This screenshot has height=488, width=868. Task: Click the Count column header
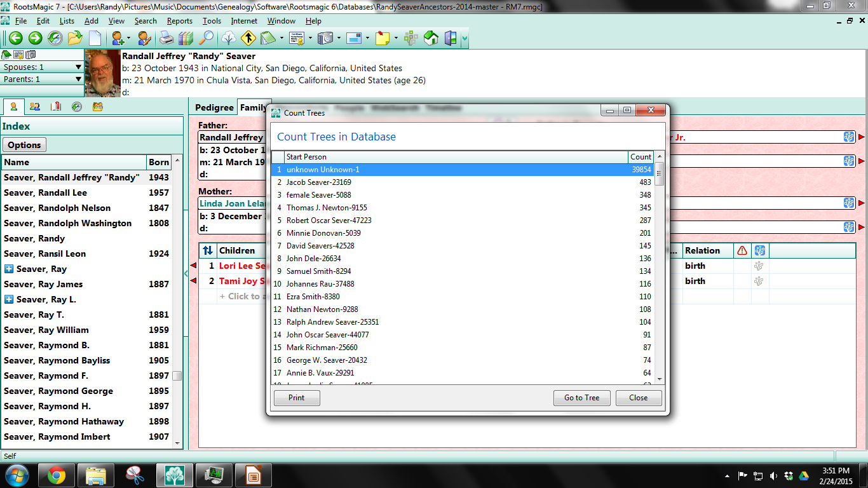pos(641,157)
